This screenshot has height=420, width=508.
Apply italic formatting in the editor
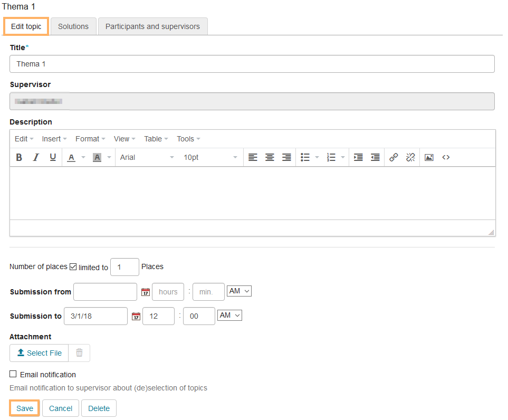point(36,157)
